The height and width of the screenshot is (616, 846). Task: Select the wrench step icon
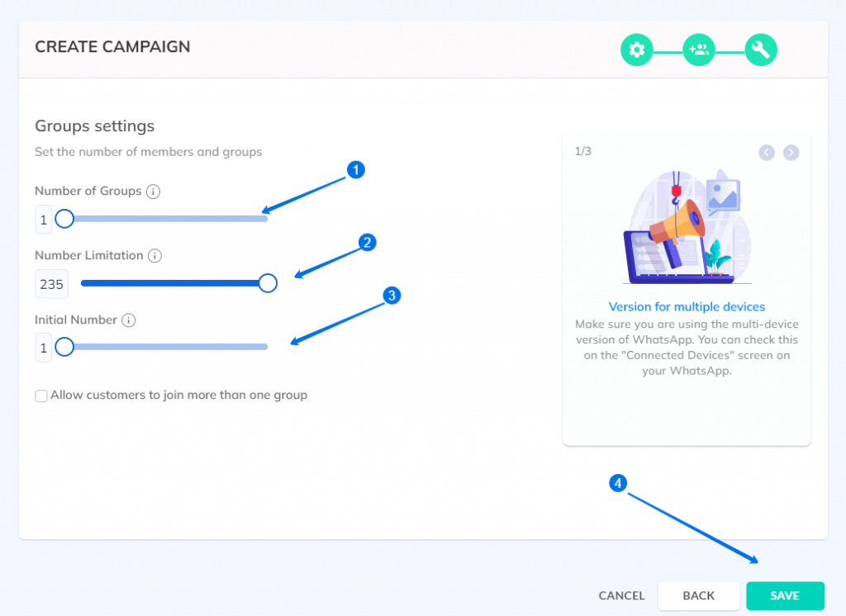[x=761, y=50]
